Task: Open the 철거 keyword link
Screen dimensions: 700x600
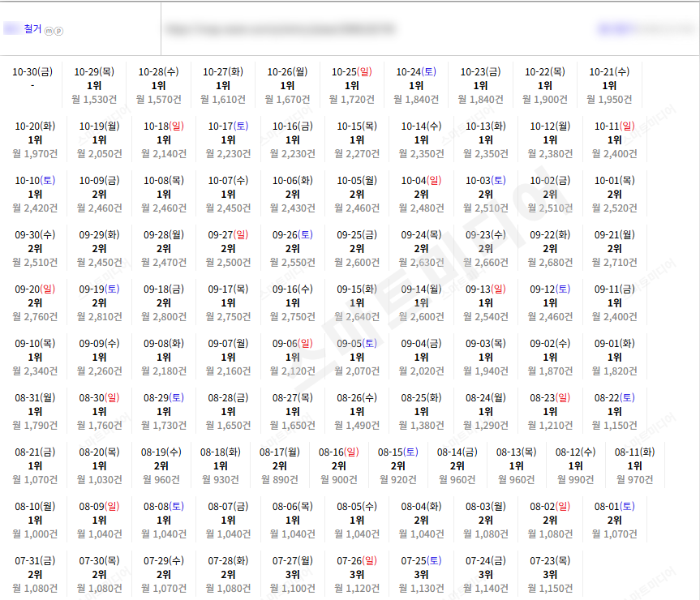Action: (32, 29)
